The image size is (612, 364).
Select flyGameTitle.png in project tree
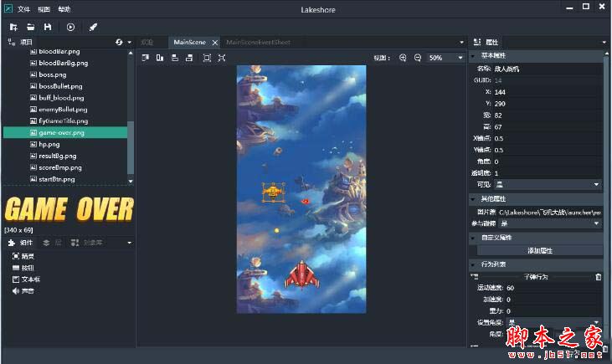point(64,121)
